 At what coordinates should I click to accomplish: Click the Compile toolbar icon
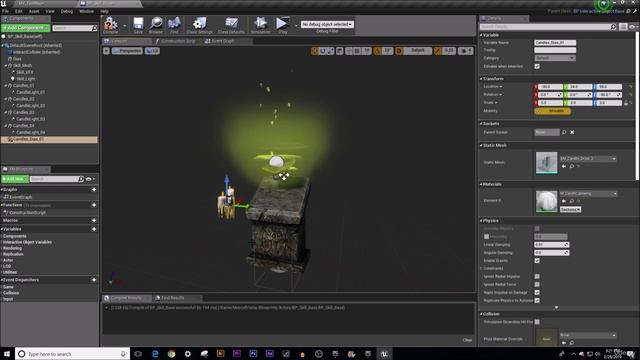click(x=110, y=24)
